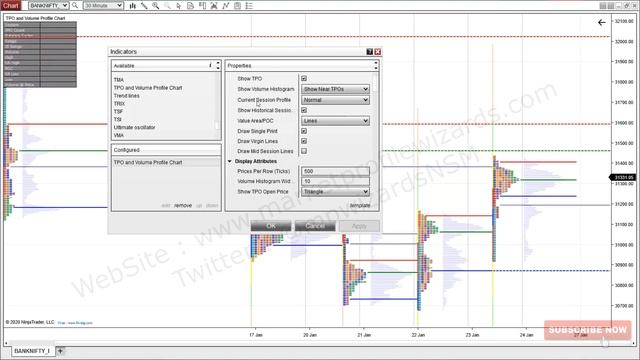Open the indicators toolbar icon
Viewport: 640px width, 360px height.
(214, 6)
